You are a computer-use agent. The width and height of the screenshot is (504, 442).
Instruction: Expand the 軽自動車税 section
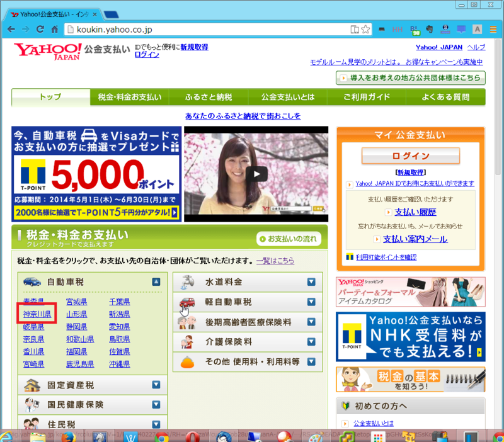click(x=311, y=302)
